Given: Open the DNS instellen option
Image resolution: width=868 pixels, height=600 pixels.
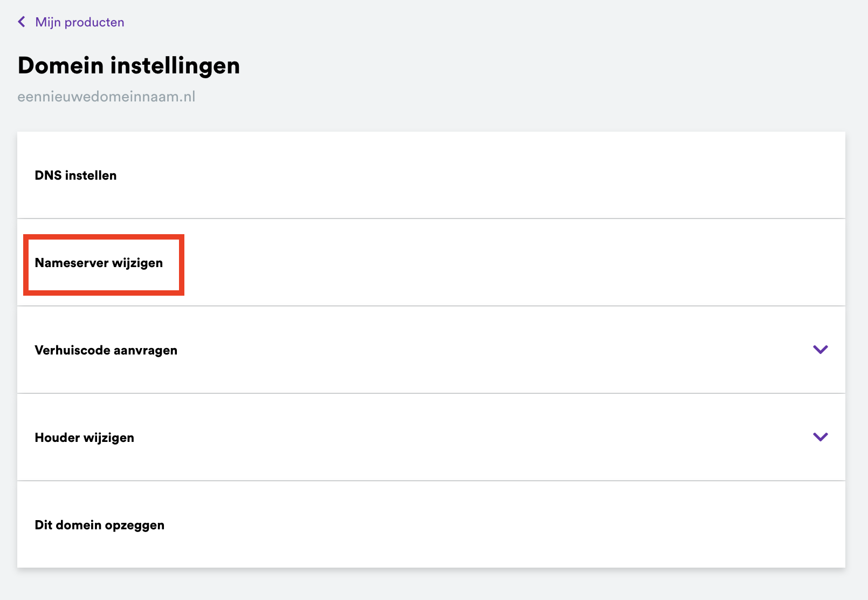Looking at the screenshot, I should coord(75,175).
